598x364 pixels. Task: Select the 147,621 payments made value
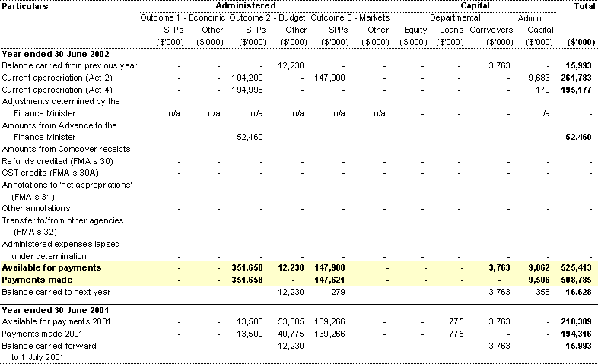pos(330,280)
